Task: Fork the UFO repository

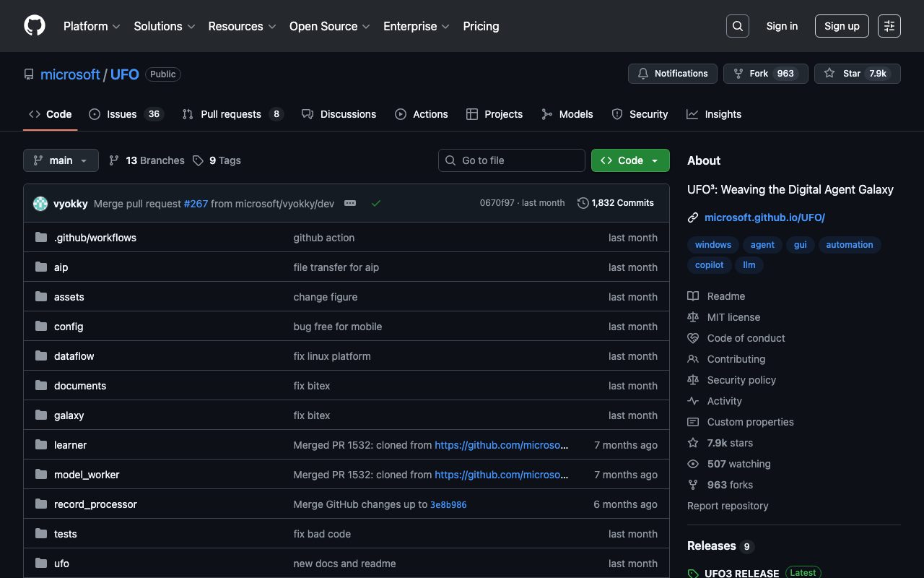Action: tap(765, 74)
